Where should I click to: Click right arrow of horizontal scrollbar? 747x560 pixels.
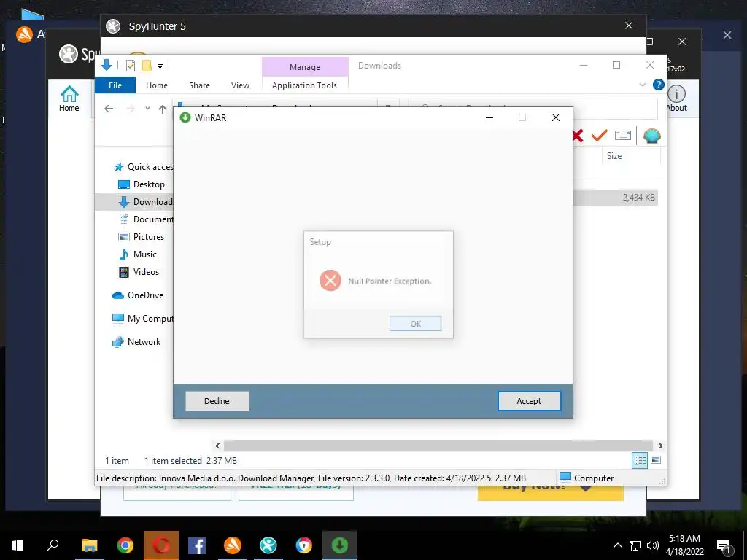pyautogui.click(x=660, y=446)
